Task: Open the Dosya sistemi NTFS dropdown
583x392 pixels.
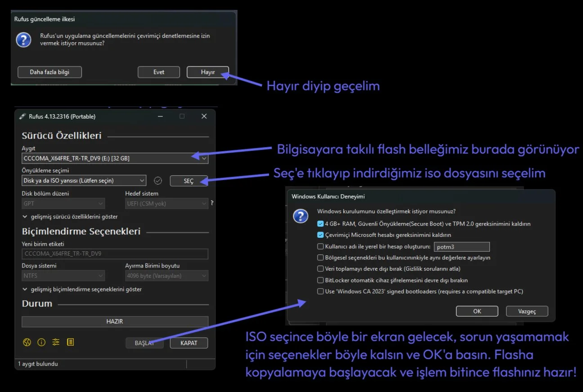Action: 63,276
